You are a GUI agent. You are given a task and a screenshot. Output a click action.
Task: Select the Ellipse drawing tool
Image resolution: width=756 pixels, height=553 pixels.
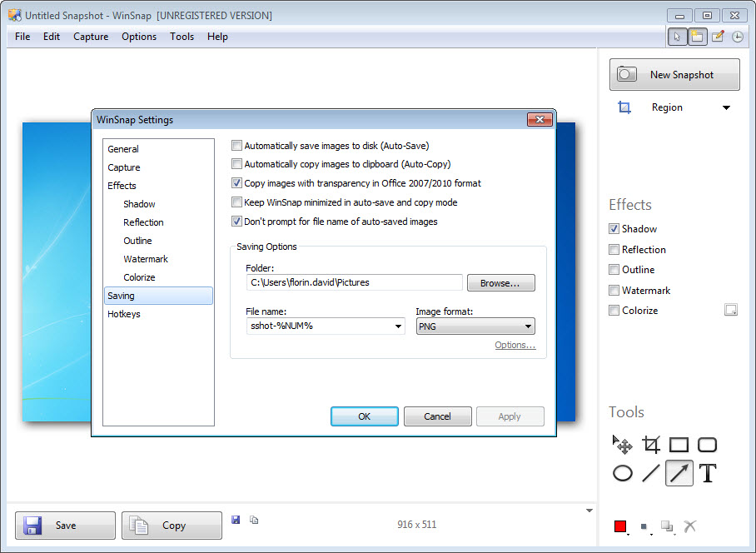tap(623, 473)
